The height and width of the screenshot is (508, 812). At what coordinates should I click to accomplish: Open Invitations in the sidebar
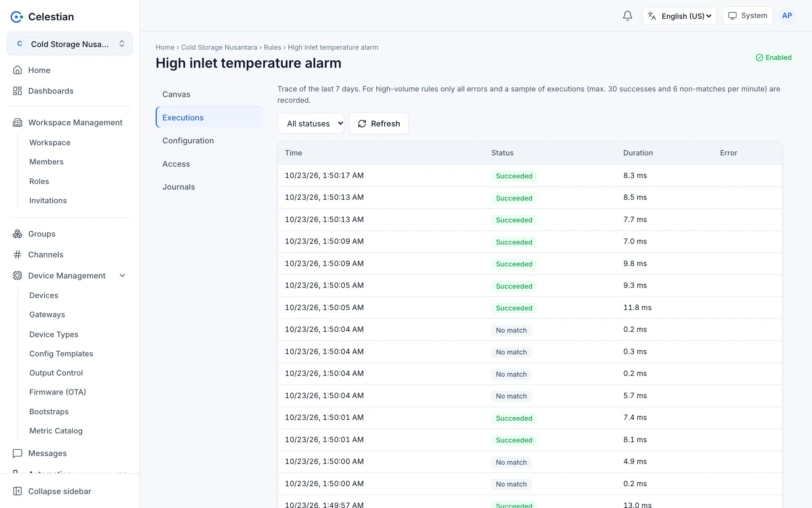click(48, 201)
